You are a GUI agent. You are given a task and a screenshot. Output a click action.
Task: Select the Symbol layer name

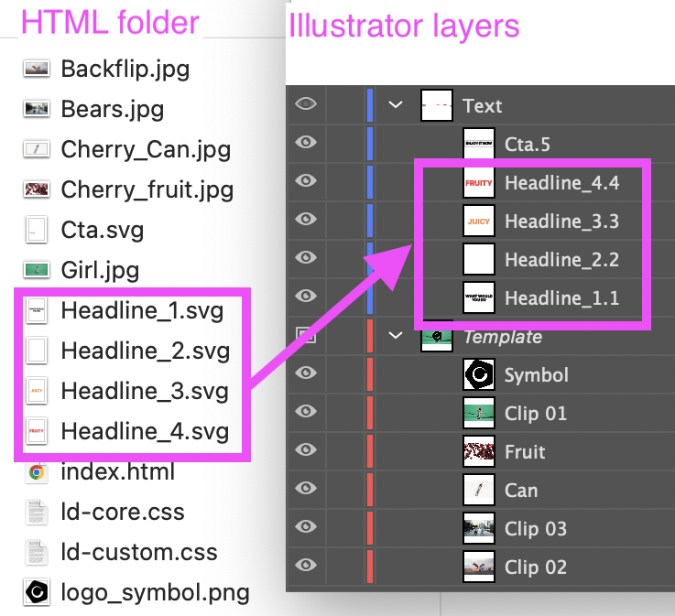click(537, 375)
